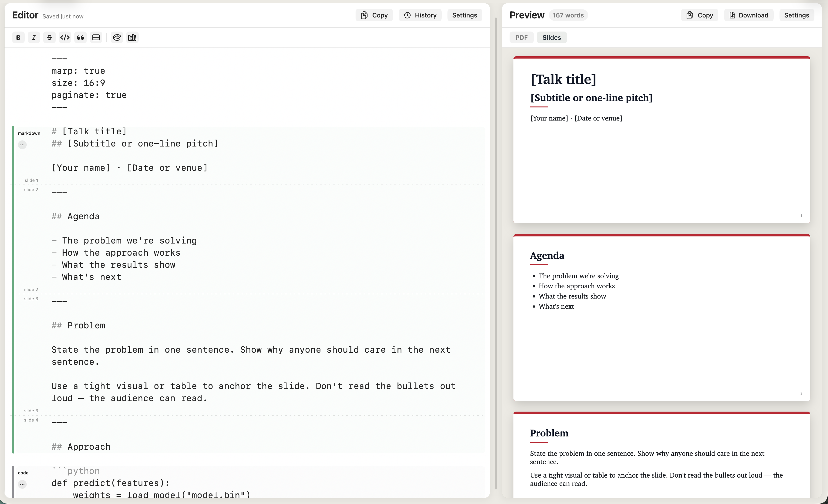Open the theme palette icon
This screenshot has height=504, width=828.
(x=117, y=37)
